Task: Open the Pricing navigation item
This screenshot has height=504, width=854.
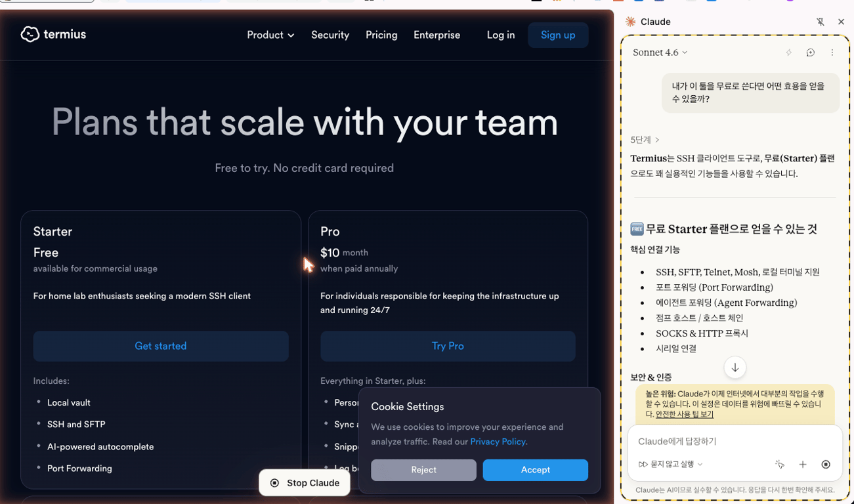Action: pos(381,35)
